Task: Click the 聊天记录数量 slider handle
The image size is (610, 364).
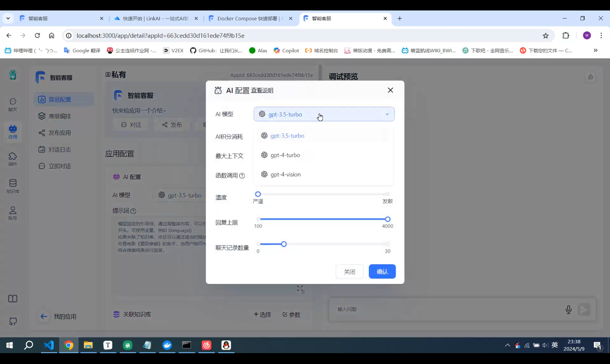Action: [x=284, y=244]
